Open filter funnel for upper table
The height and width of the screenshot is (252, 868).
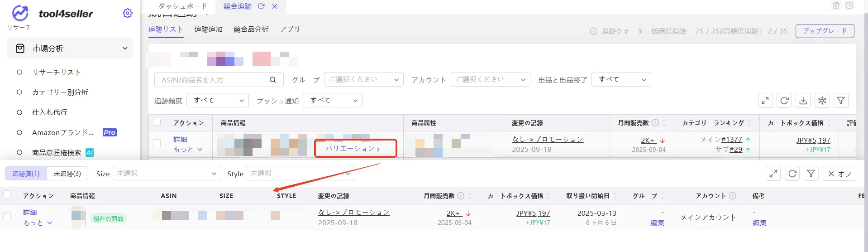tap(841, 101)
